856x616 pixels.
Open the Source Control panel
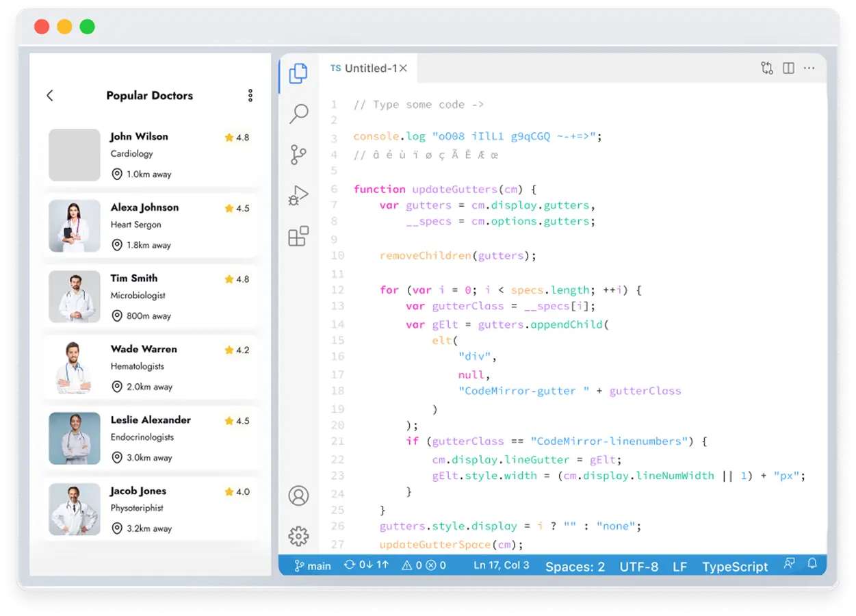pos(298,155)
